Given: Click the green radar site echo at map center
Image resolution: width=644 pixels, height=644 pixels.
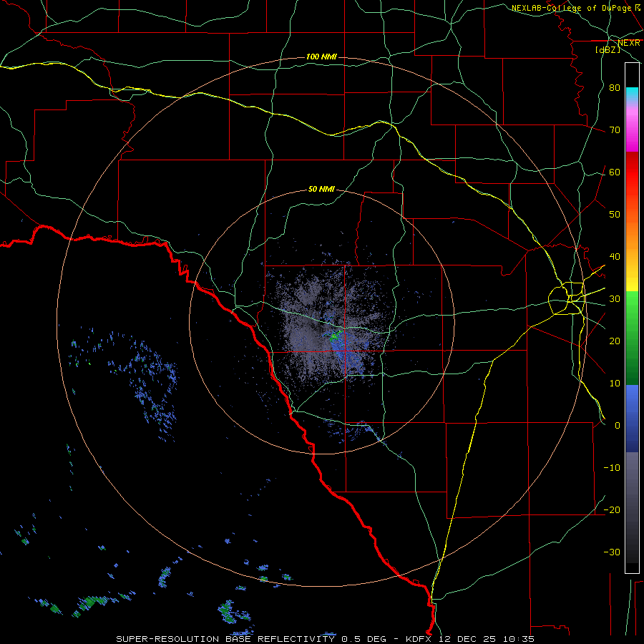Looking at the screenshot, I should click(336, 336).
